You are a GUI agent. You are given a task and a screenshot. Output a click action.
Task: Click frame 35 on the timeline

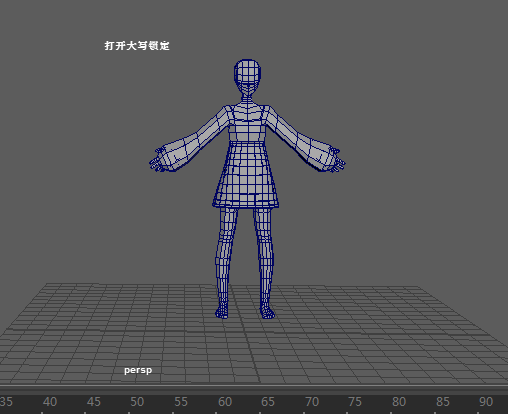coord(6,402)
